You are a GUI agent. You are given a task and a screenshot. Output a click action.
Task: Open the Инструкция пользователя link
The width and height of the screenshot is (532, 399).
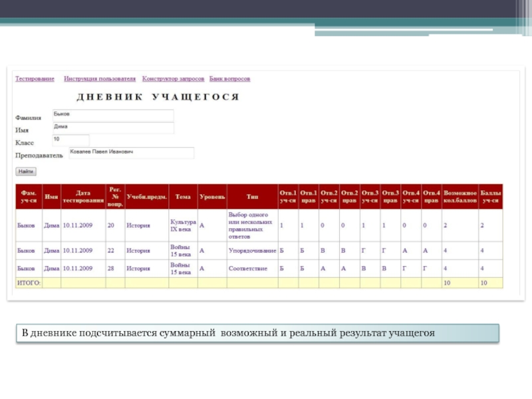pos(100,78)
